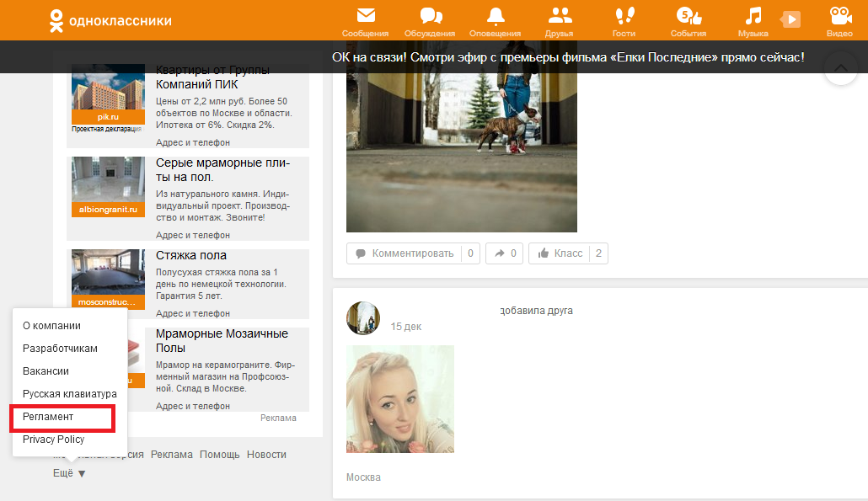Open Музыка music note icon

tap(753, 17)
